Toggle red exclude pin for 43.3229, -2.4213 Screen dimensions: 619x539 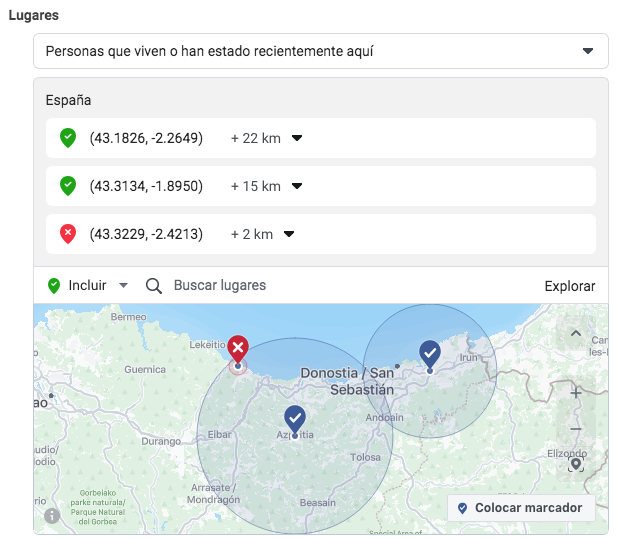coord(68,234)
